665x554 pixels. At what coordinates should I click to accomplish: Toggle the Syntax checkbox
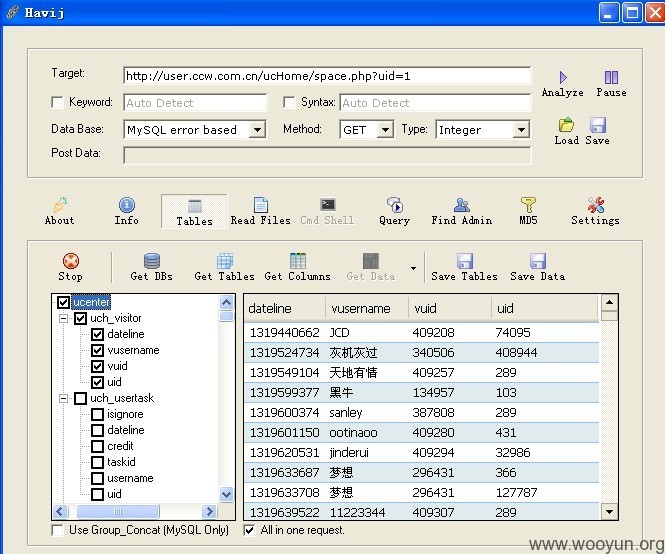[289, 102]
